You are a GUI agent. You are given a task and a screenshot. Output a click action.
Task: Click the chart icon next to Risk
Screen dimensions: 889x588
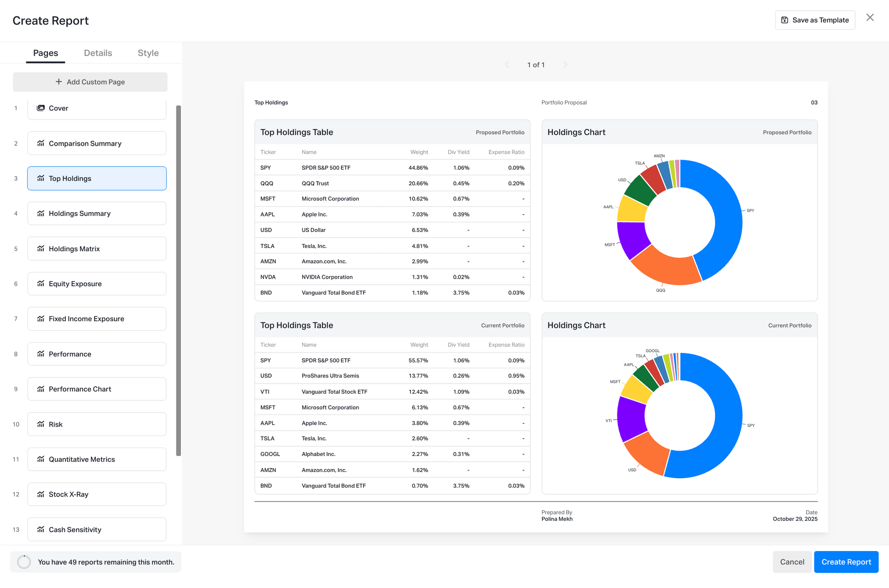[x=40, y=424]
